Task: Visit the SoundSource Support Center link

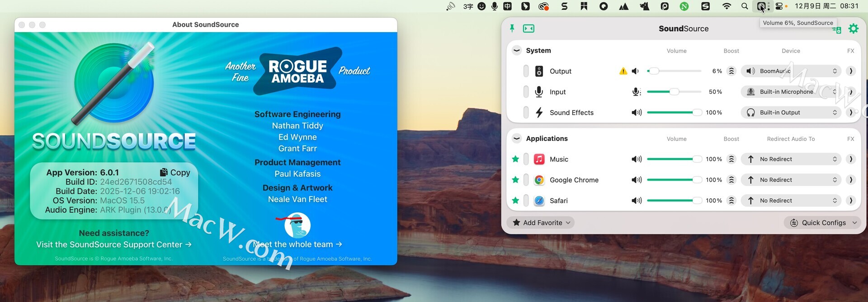Action: click(114, 244)
